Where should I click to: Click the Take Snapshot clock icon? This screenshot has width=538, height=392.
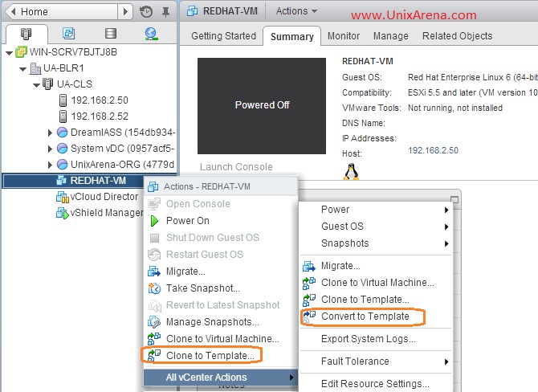point(154,288)
